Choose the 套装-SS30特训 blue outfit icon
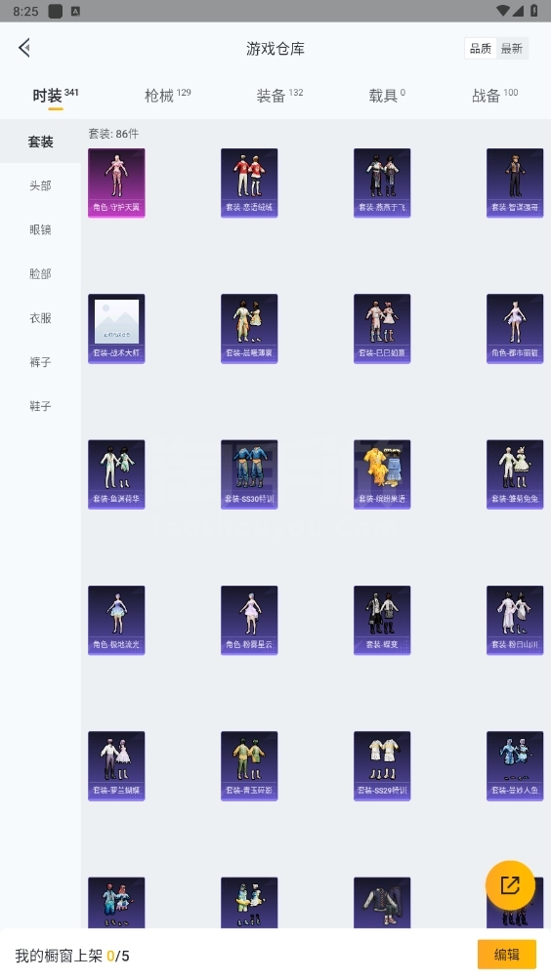This screenshot has width=551, height=980. coord(249,474)
